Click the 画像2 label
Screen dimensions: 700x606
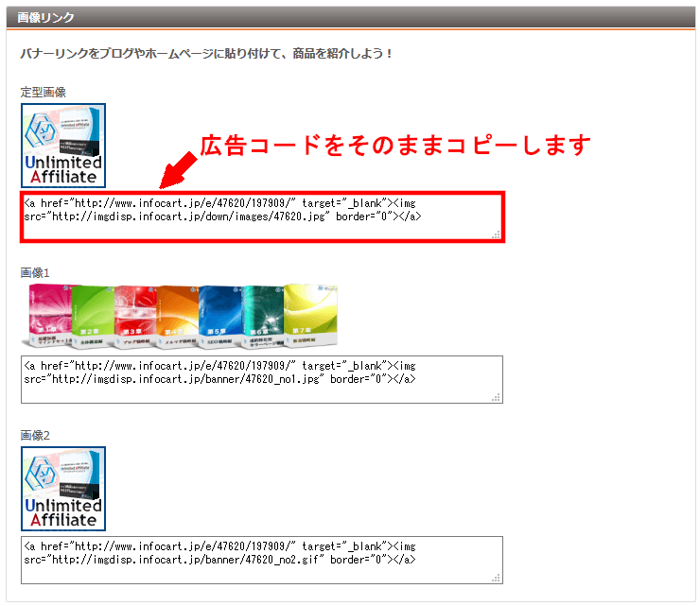pos(35,435)
